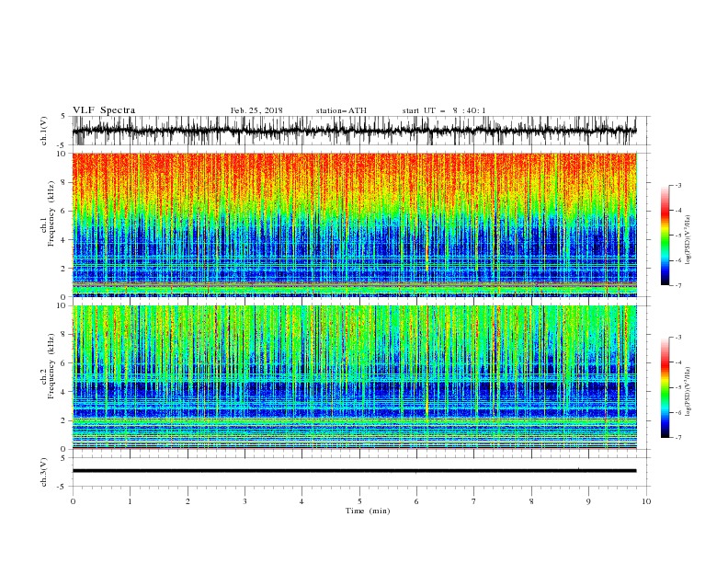
Task: Click the 'station=ATH' label
Action: (x=341, y=110)
